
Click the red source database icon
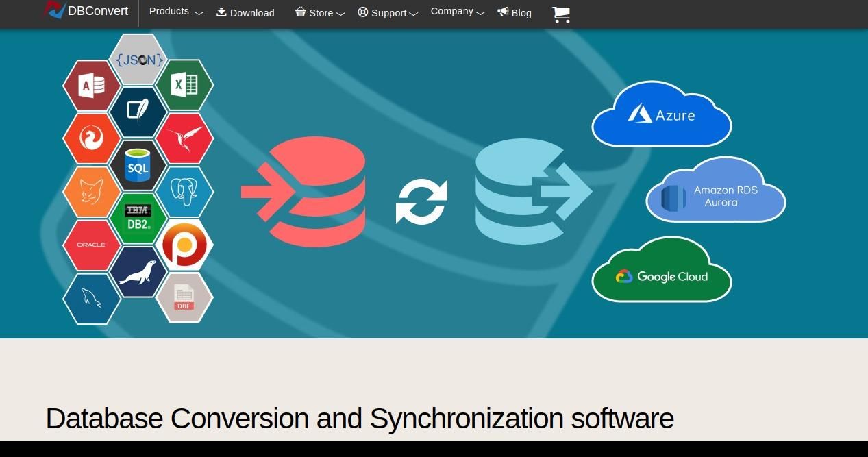[x=303, y=192]
